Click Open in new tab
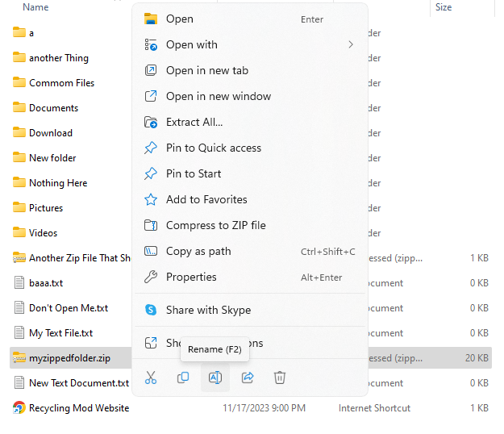This screenshot has width=504, height=434. tap(207, 70)
